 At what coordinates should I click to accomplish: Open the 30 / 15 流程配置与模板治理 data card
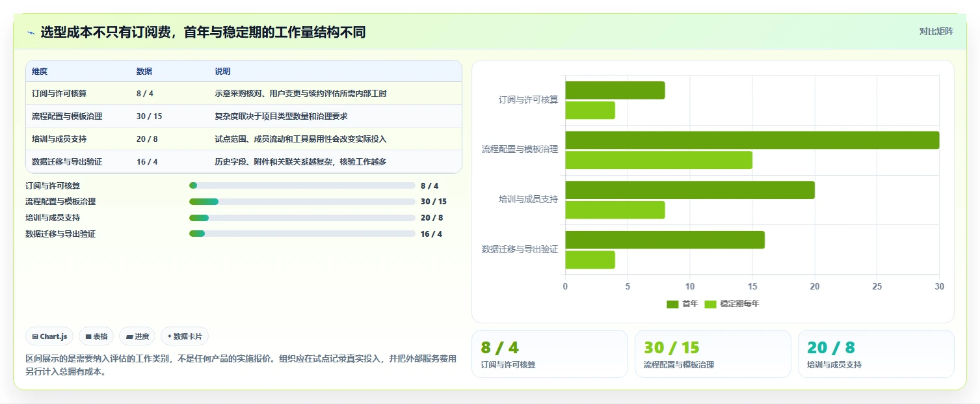click(713, 354)
